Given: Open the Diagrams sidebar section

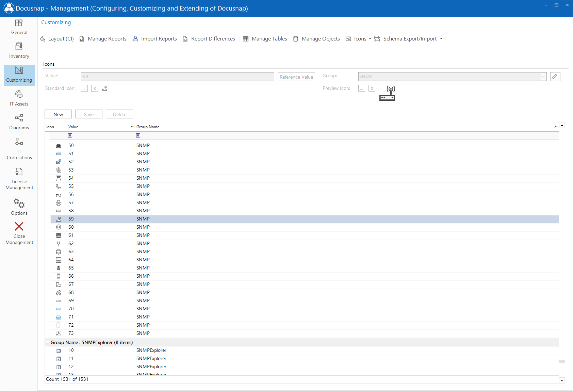Looking at the screenshot, I should [x=19, y=122].
